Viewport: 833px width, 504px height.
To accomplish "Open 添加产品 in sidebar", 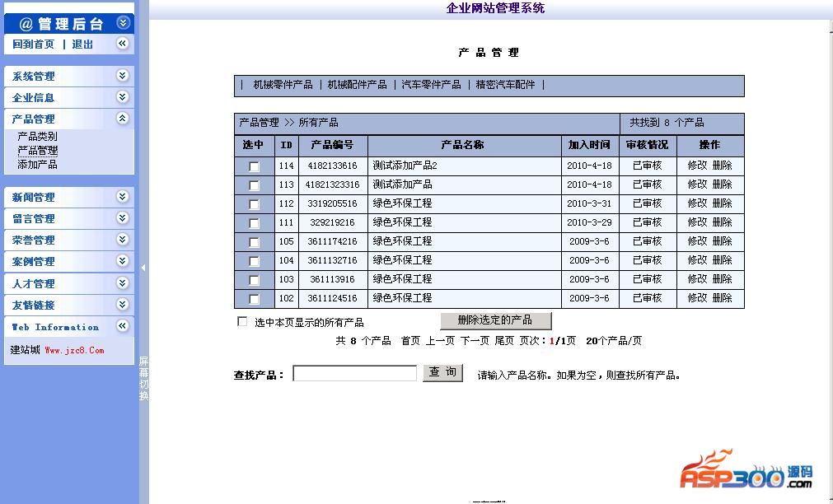I will click(x=37, y=165).
